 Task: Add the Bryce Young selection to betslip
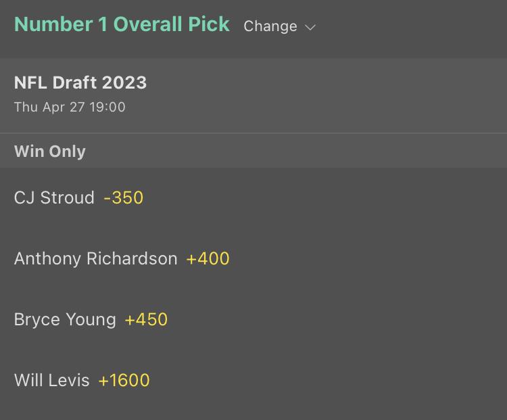[254, 319]
